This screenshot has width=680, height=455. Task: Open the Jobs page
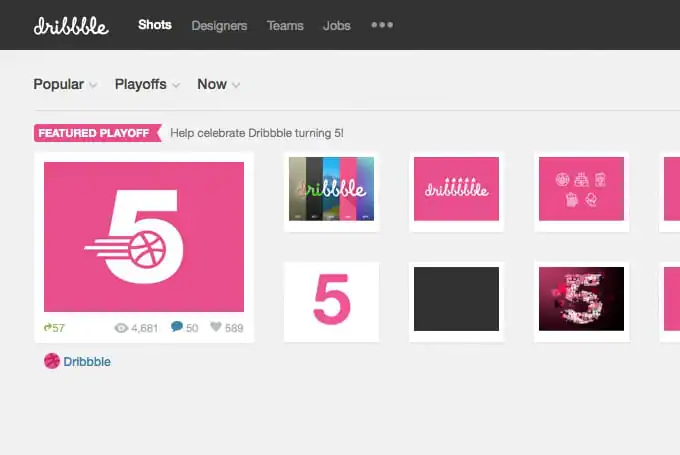pyautogui.click(x=337, y=26)
